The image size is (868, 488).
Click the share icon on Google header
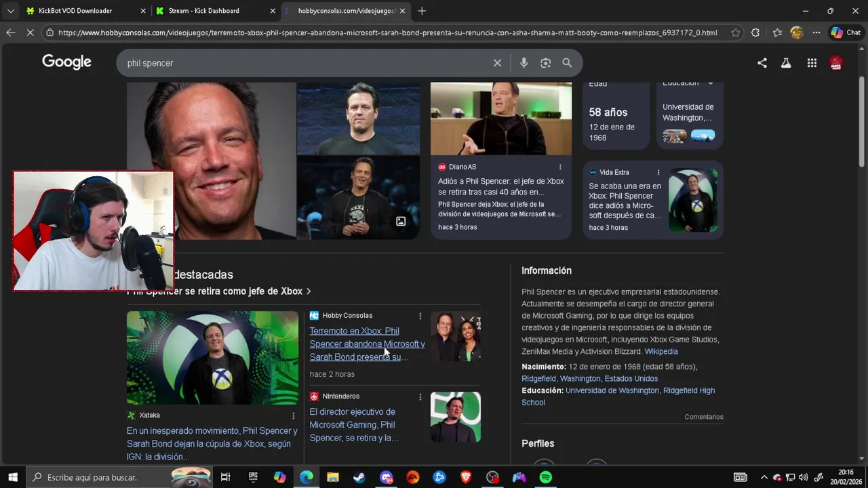[762, 63]
